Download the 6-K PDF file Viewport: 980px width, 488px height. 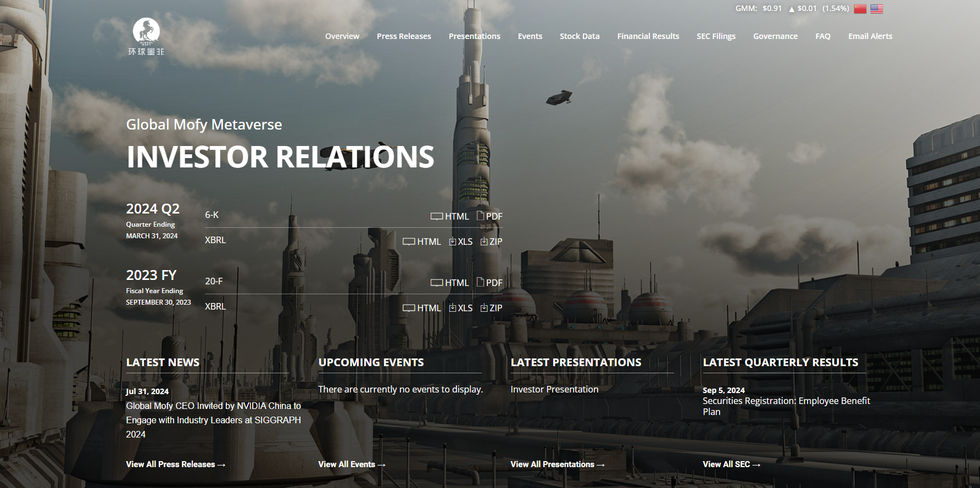(x=489, y=216)
